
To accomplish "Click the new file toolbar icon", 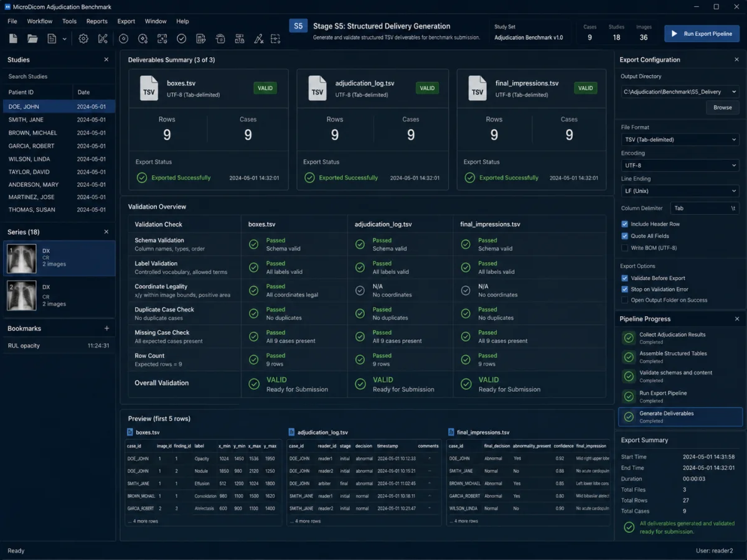I will (13, 39).
